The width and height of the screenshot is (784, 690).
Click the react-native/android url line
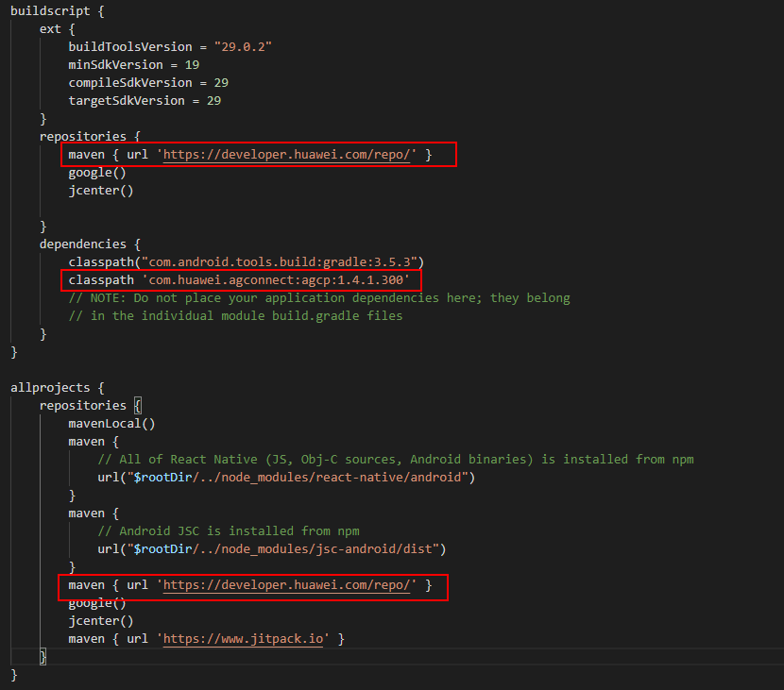(286, 478)
